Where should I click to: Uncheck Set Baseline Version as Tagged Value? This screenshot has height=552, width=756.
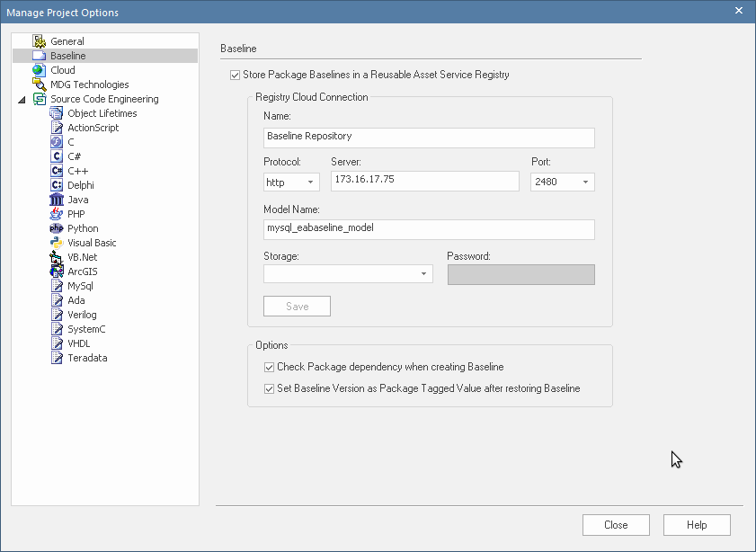270,389
